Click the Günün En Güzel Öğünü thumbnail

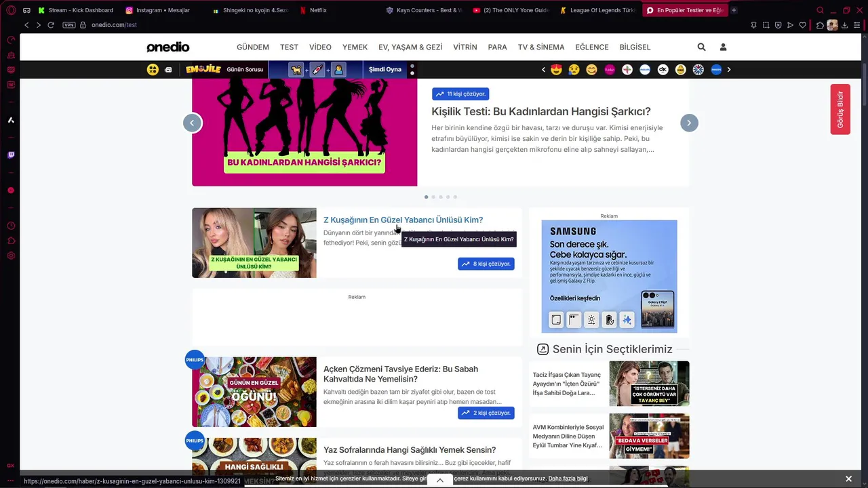[254, 392]
